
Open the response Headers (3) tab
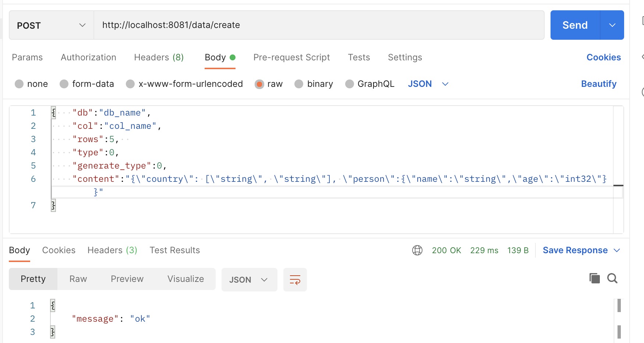tap(112, 250)
